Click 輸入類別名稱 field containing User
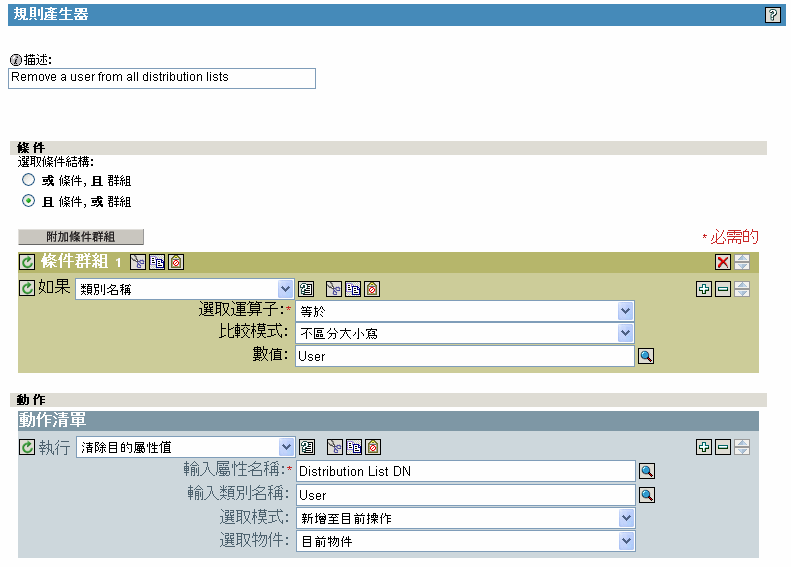 pos(466,495)
